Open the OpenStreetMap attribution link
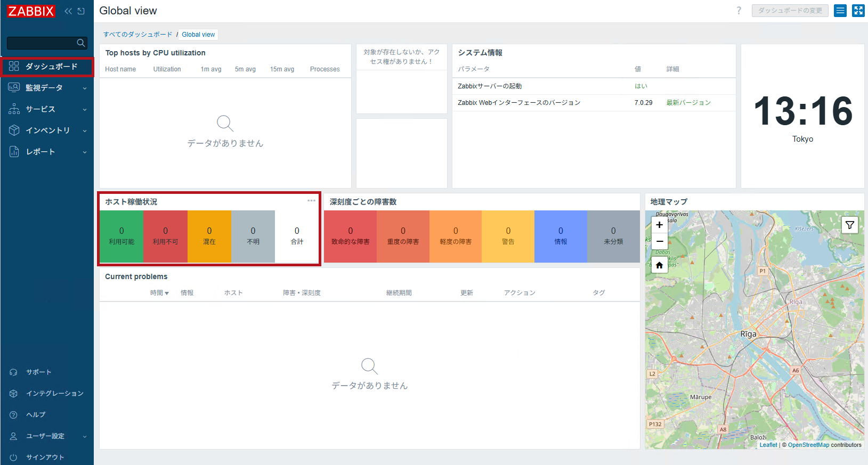868x465 pixels. pos(808,445)
